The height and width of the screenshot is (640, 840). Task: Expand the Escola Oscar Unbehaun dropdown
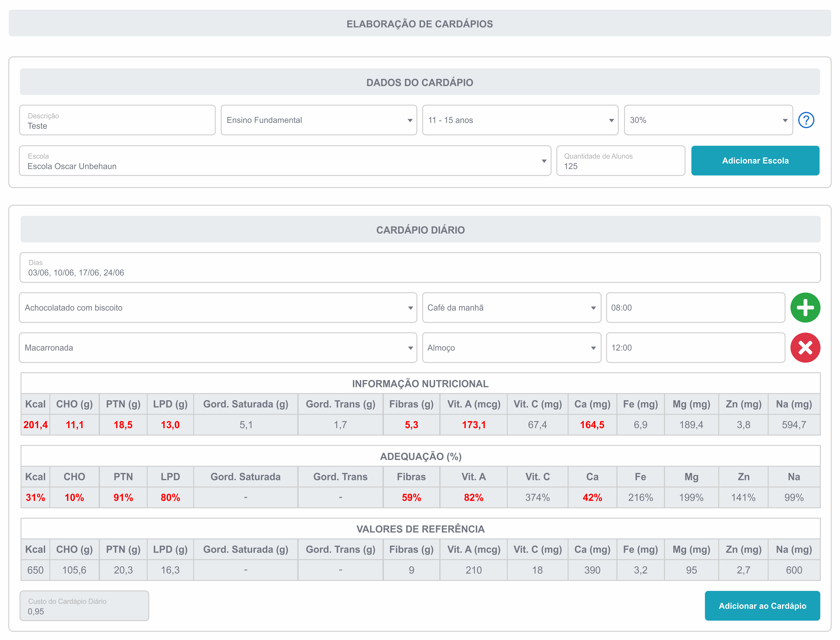[x=285, y=161]
